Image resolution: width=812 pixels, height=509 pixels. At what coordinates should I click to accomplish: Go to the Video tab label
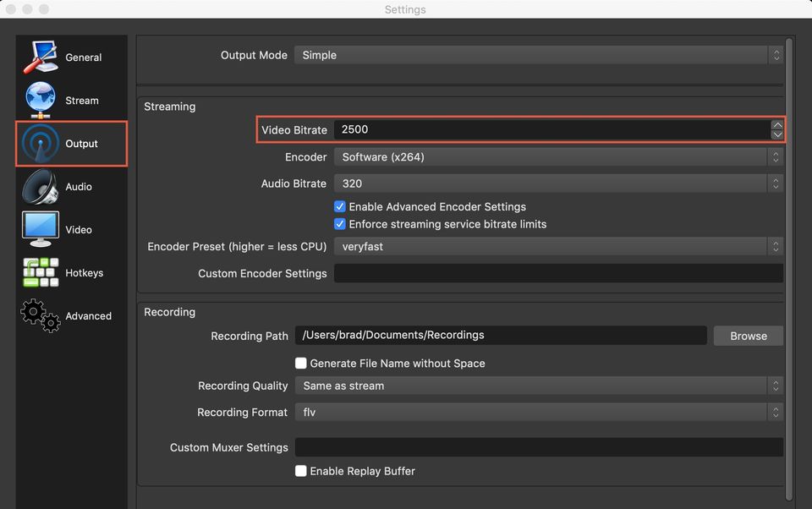tap(79, 230)
